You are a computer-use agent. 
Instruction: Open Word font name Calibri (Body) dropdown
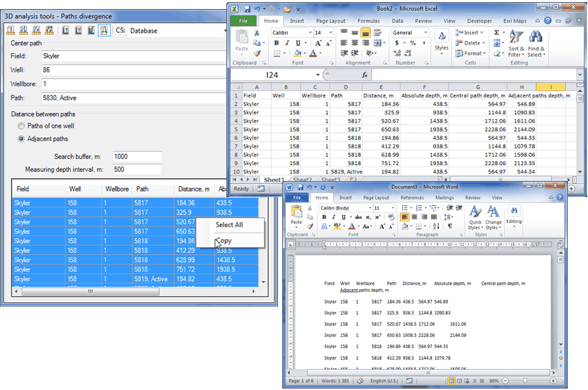tap(370, 208)
